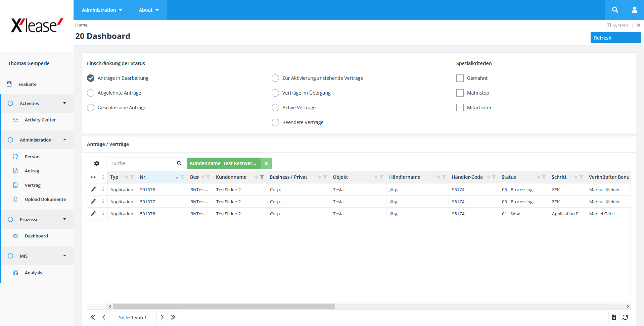The image size is (644, 326).
Task: Open Activity Center inbox icon
Action: pyautogui.click(x=15, y=120)
